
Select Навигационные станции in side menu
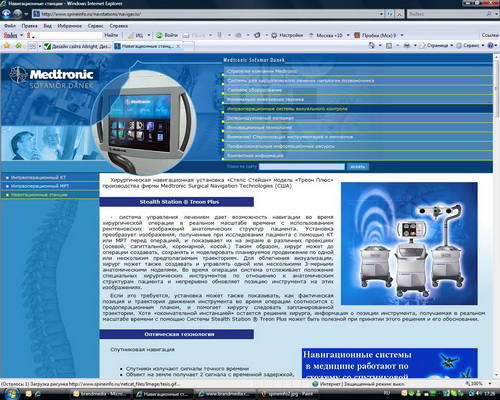[x=39, y=195]
